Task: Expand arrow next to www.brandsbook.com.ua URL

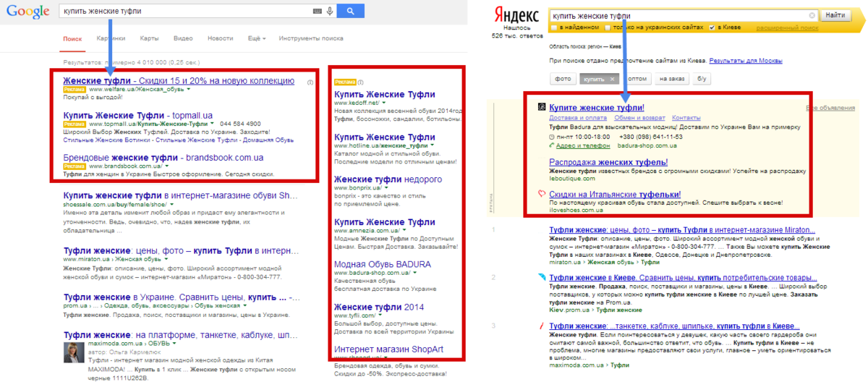Action: point(167,166)
